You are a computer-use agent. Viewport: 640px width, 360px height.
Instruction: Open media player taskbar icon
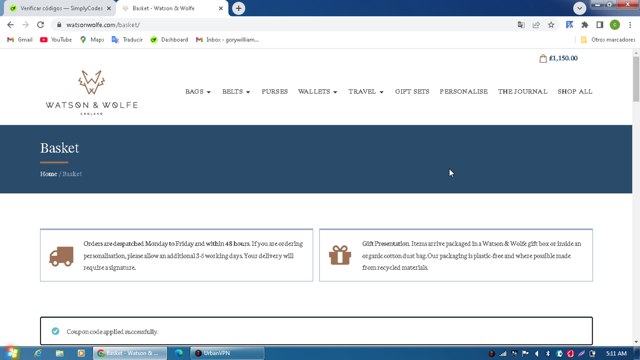81,353
